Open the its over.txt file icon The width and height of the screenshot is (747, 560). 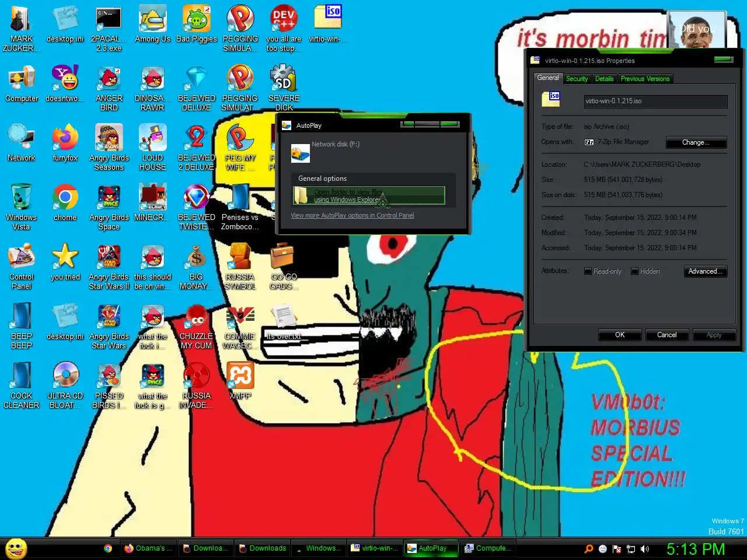(284, 322)
